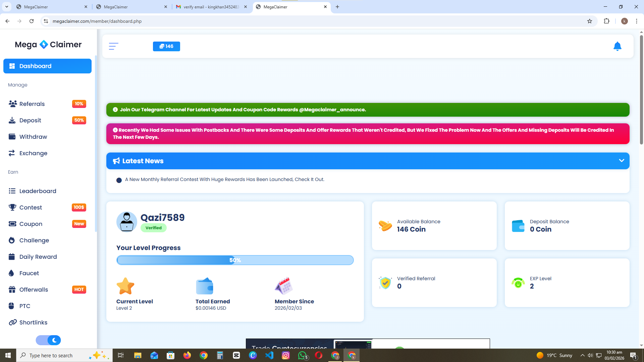The height and width of the screenshot is (362, 644).
Task: Open Chrome menu three dots
Action: (x=637, y=21)
